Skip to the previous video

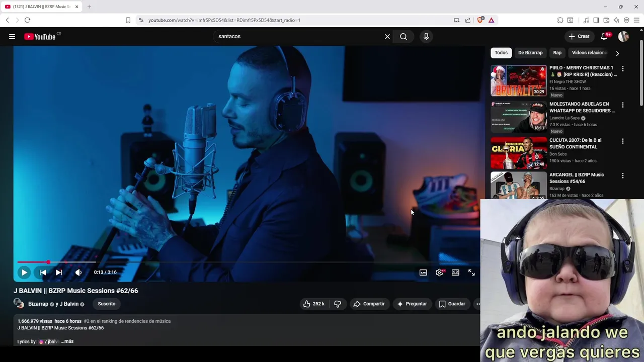tap(43, 273)
